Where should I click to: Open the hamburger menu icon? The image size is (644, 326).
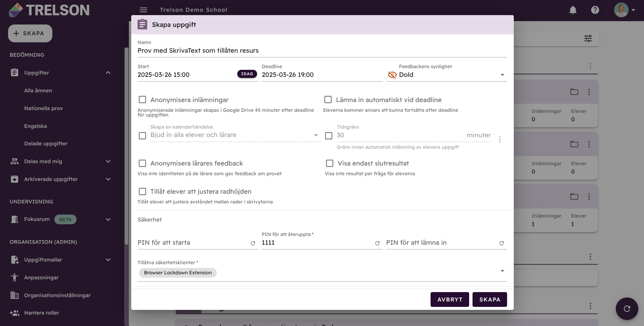tap(143, 10)
